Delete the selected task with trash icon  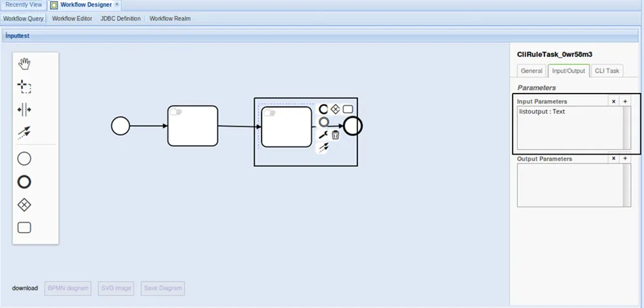click(336, 135)
